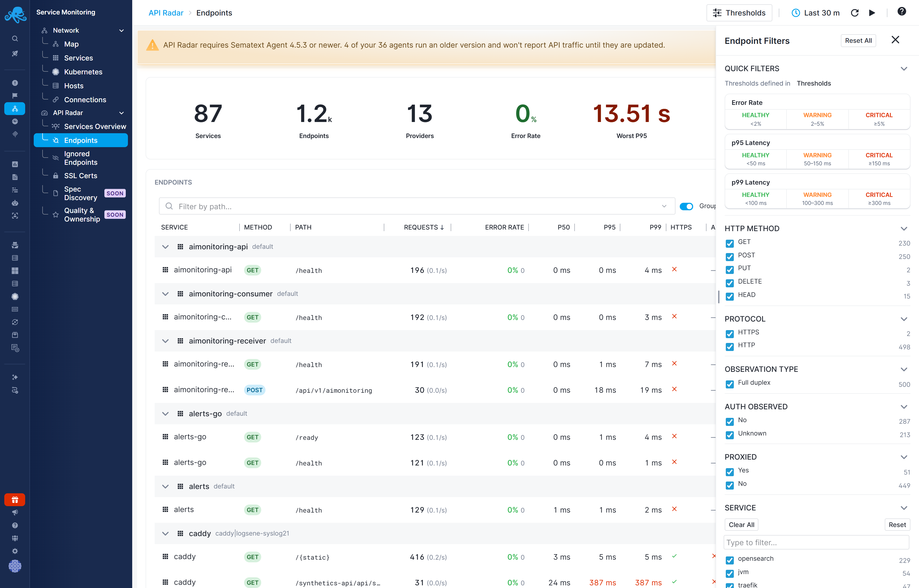The height and width of the screenshot is (588, 919).
Task: Collapse the QUICK FILTERS section
Action: 904,69
